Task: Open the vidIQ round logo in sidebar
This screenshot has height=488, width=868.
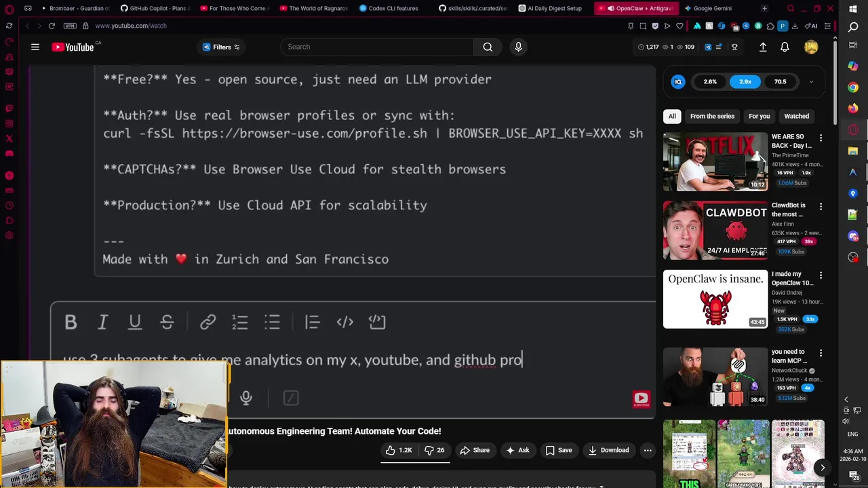Action: tap(678, 82)
